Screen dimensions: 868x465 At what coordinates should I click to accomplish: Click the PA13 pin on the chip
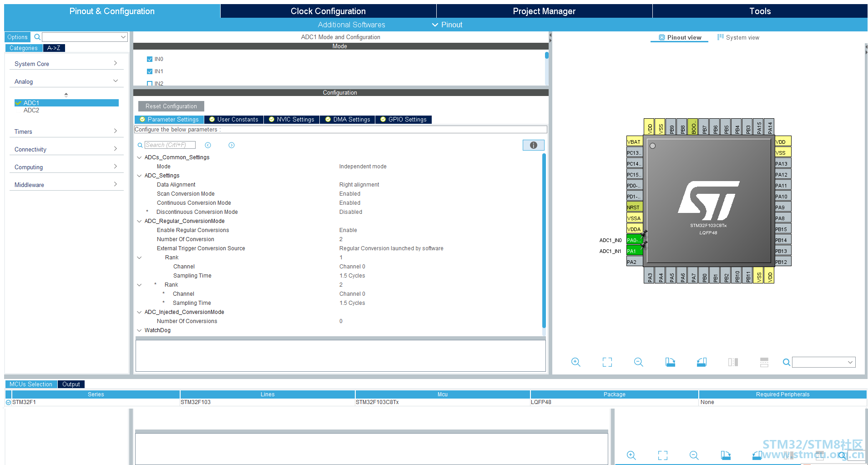pyautogui.click(x=783, y=163)
